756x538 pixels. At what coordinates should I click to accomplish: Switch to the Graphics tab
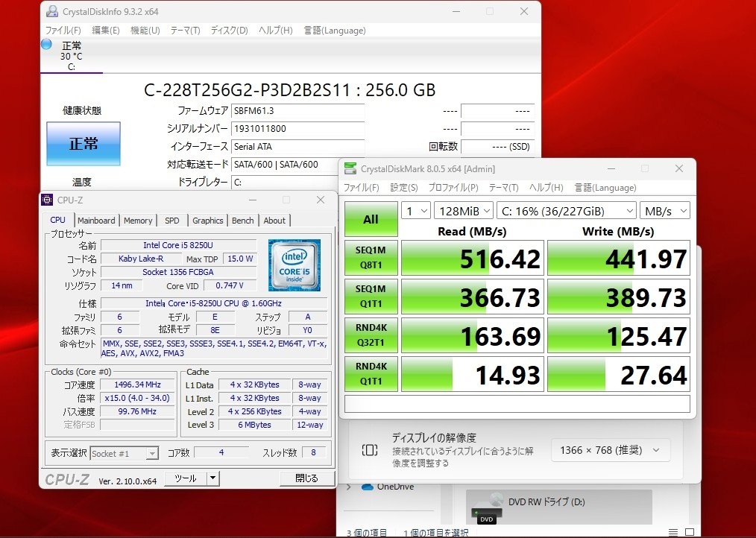[208, 221]
